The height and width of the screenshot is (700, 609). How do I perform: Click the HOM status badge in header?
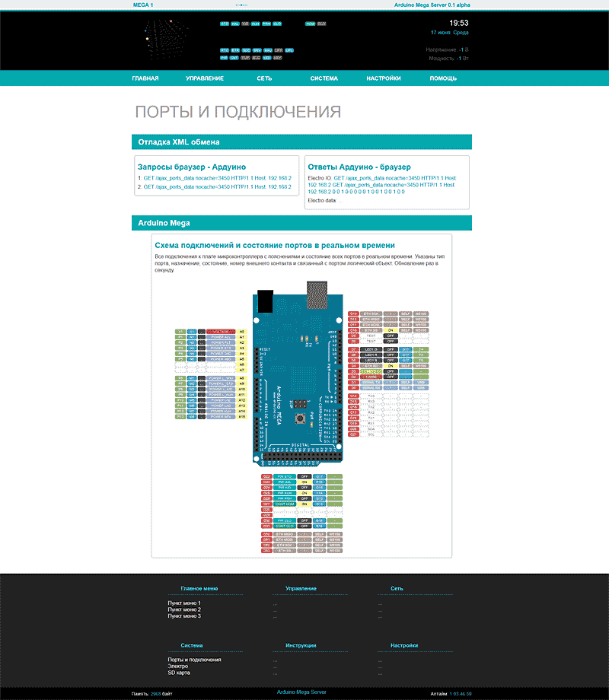pyautogui.click(x=310, y=24)
